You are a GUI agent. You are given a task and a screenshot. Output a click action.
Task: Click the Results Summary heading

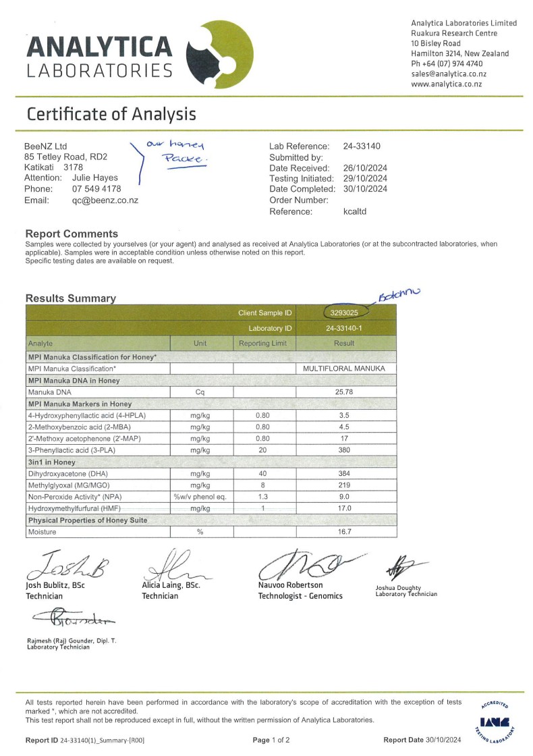click(71, 298)
